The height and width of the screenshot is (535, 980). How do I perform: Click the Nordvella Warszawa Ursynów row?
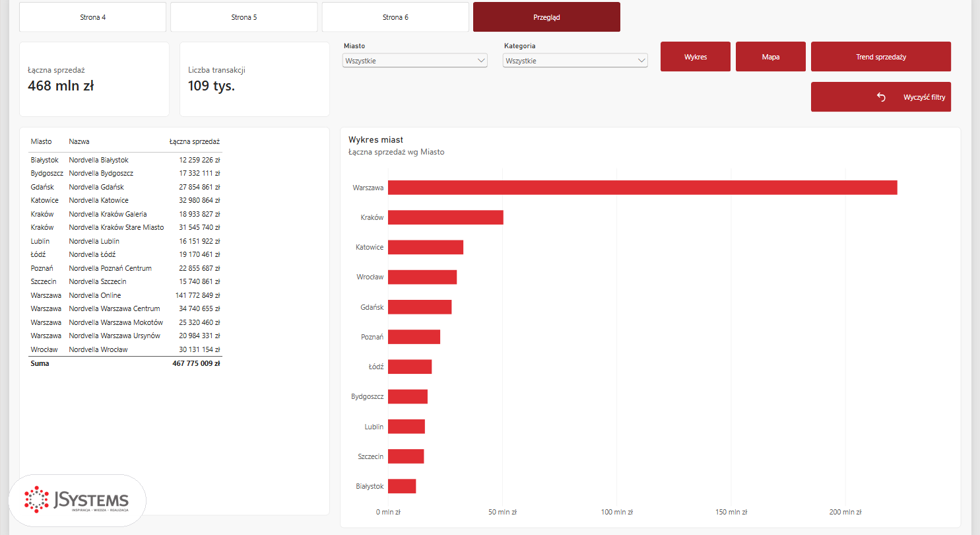(125, 336)
